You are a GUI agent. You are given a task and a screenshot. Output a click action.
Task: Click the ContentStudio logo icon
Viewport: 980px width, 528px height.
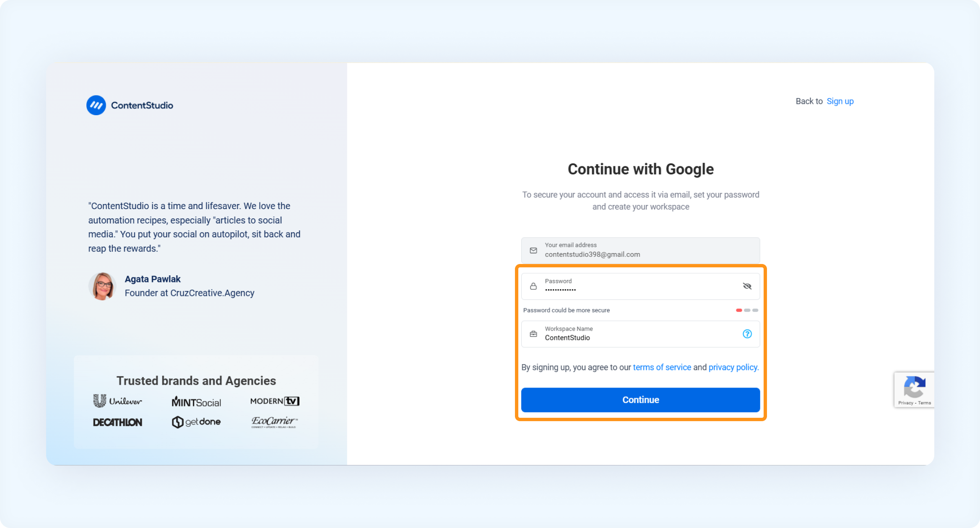tap(96, 105)
